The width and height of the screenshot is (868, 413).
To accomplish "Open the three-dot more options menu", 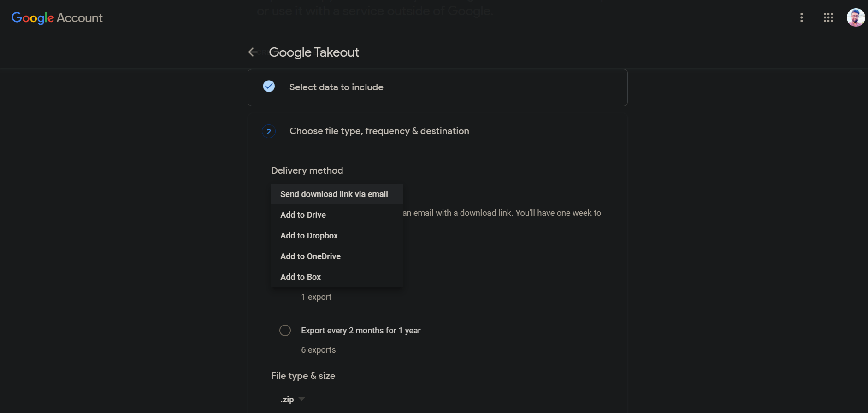I will pos(802,17).
